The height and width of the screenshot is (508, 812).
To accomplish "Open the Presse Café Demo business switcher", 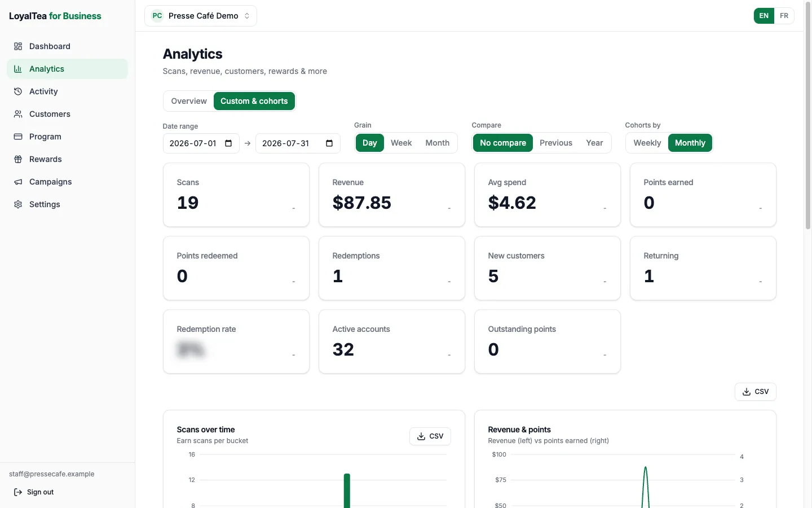I will pos(201,16).
